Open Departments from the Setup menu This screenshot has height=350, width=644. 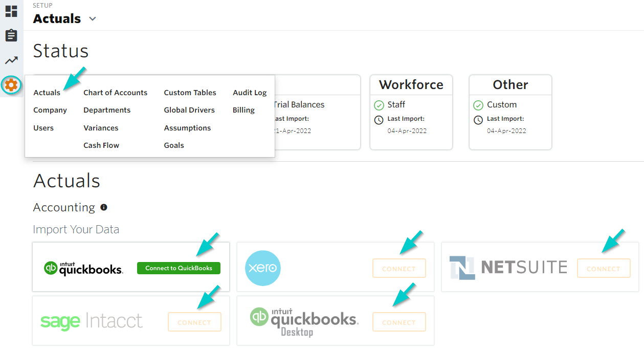click(x=107, y=110)
